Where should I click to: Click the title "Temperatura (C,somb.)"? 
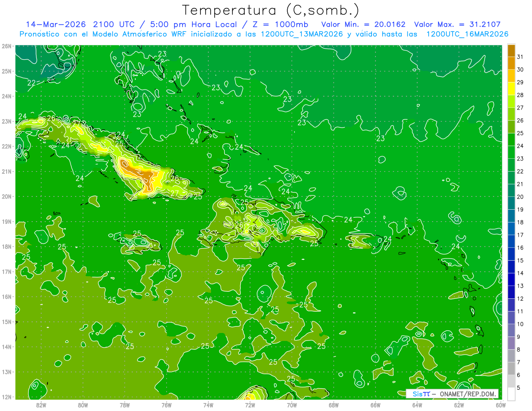click(x=271, y=11)
